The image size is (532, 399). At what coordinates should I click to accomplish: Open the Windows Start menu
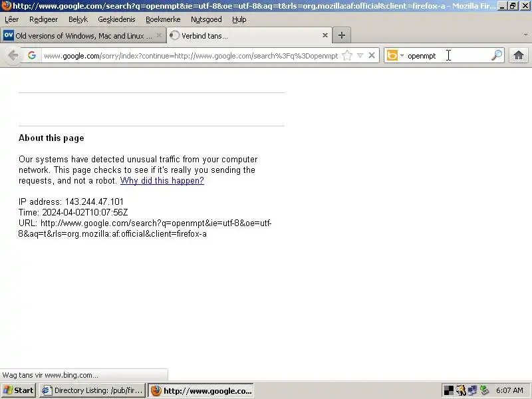click(19, 390)
